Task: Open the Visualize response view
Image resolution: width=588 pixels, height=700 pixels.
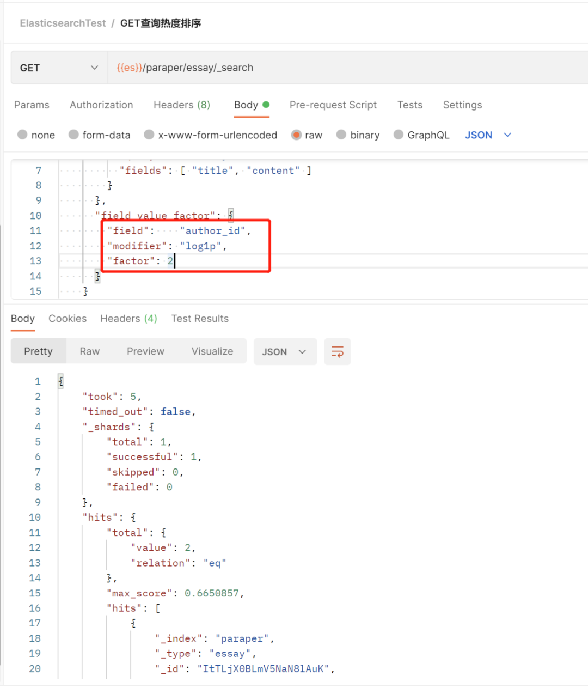Action: [212, 351]
